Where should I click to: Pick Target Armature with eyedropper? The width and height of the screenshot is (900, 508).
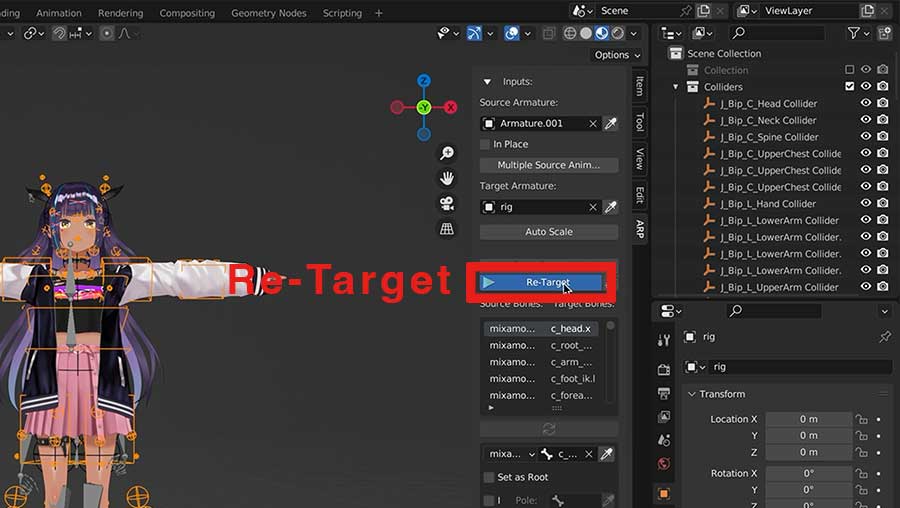(611, 207)
